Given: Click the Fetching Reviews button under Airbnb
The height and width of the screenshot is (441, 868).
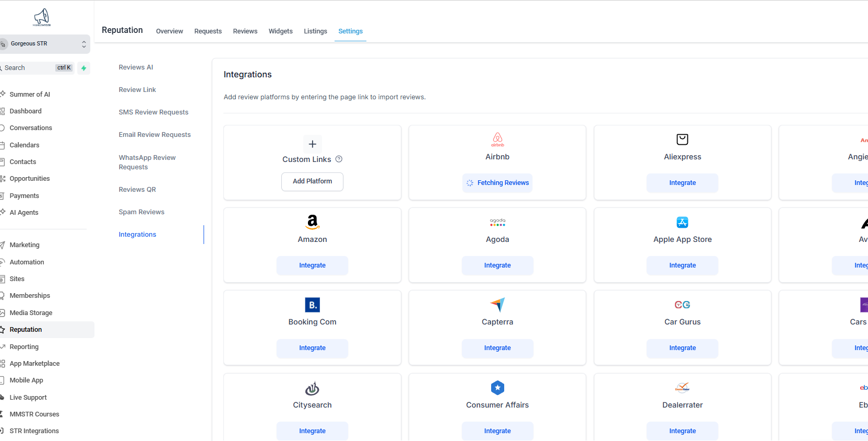Looking at the screenshot, I should [497, 183].
